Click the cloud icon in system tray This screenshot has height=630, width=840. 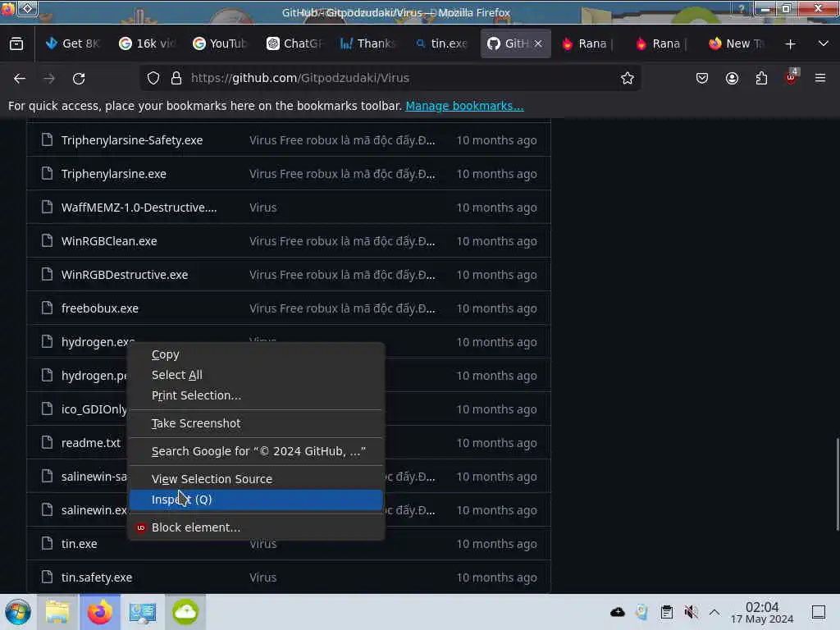tap(617, 612)
